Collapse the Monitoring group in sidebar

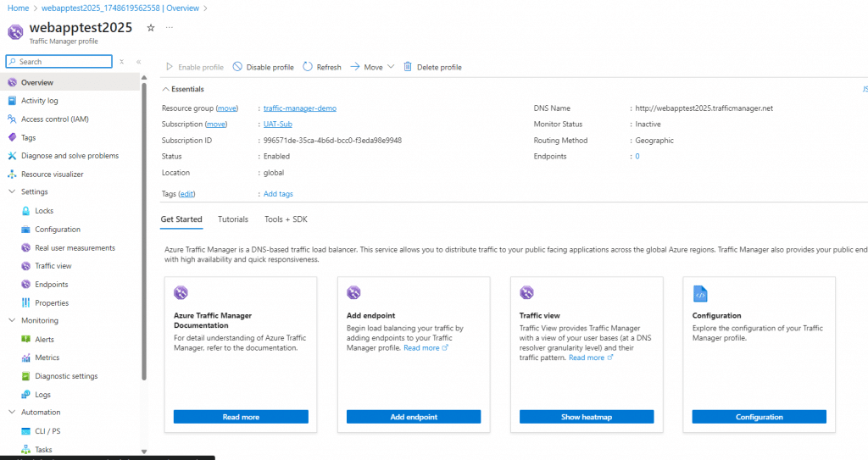click(x=12, y=321)
